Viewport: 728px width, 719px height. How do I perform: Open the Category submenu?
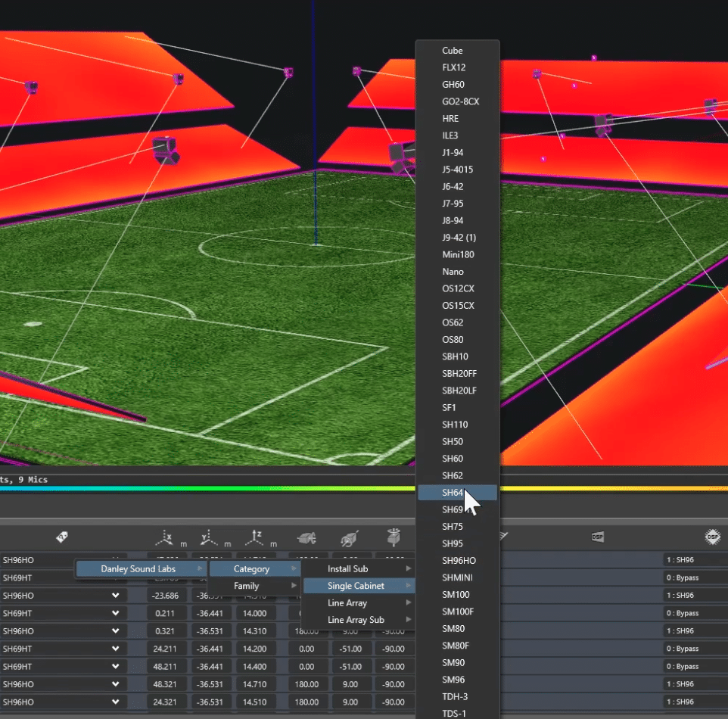(254, 568)
